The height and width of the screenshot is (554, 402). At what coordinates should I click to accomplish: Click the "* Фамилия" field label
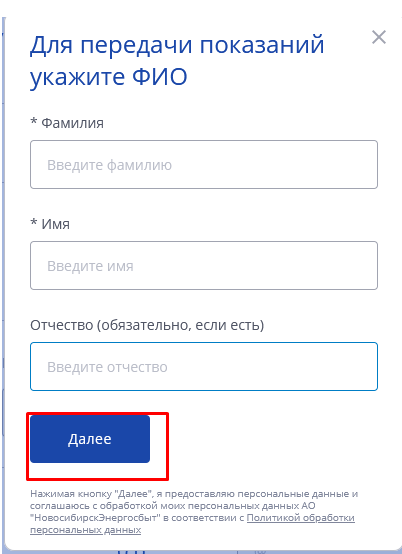[67, 123]
